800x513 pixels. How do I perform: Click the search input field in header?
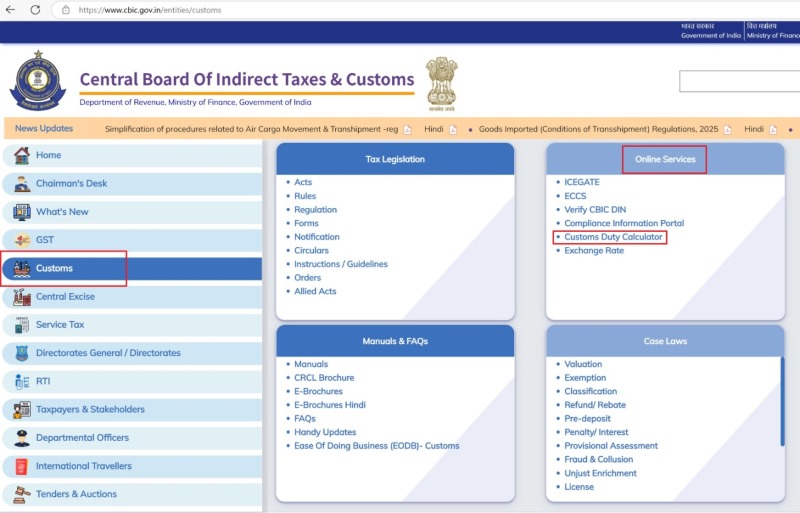tap(739, 81)
